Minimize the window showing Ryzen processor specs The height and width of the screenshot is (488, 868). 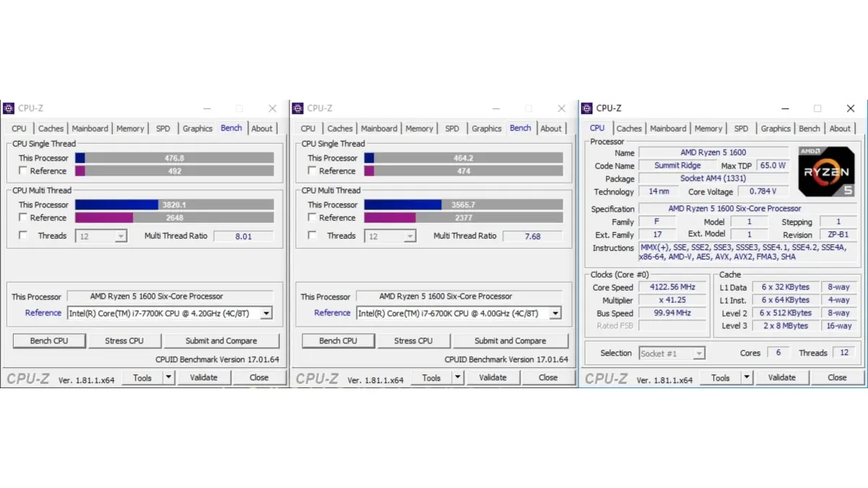[784, 108]
